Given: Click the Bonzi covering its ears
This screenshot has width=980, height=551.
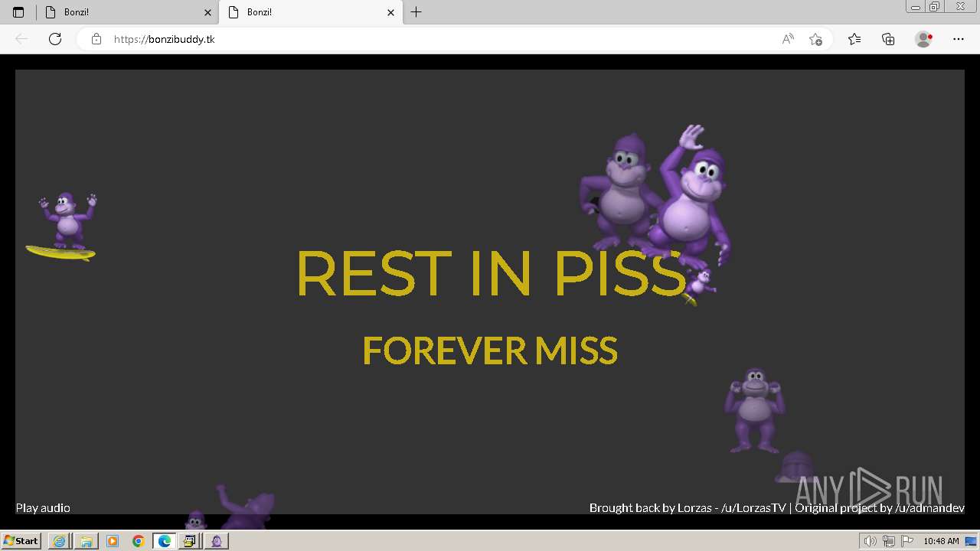Looking at the screenshot, I should (755, 409).
